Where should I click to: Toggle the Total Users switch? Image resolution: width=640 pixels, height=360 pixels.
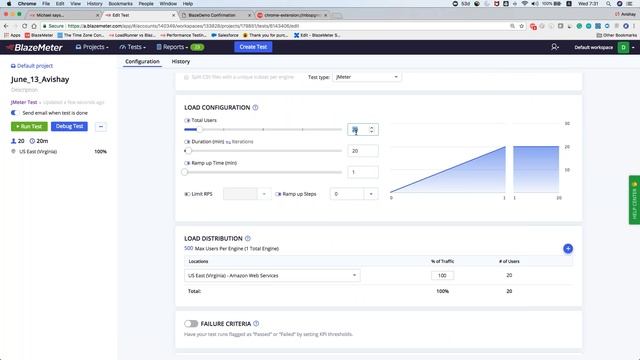tap(187, 120)
